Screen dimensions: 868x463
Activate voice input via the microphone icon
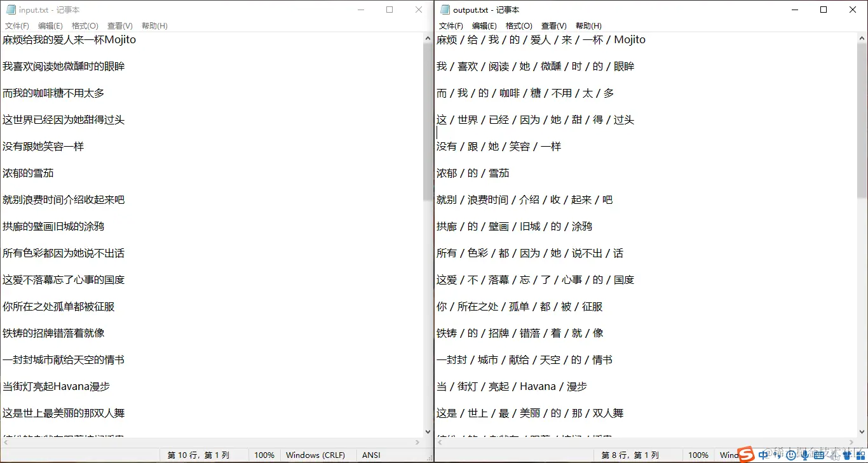point(805,455)
